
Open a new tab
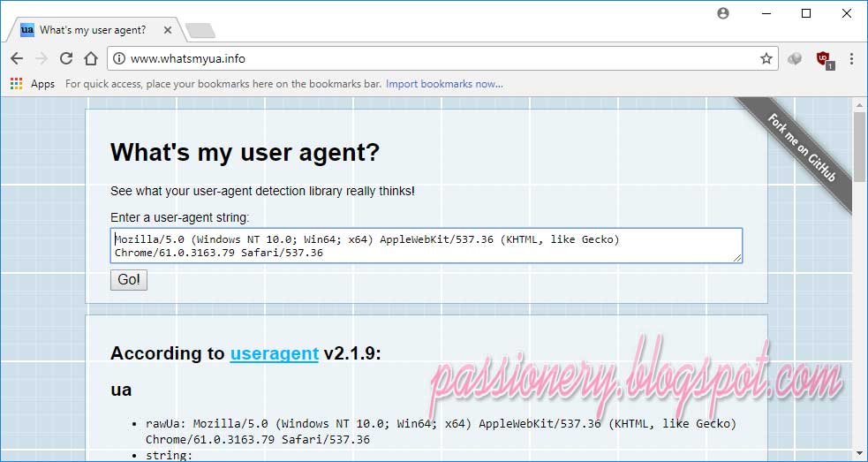[x=200, y=31]
